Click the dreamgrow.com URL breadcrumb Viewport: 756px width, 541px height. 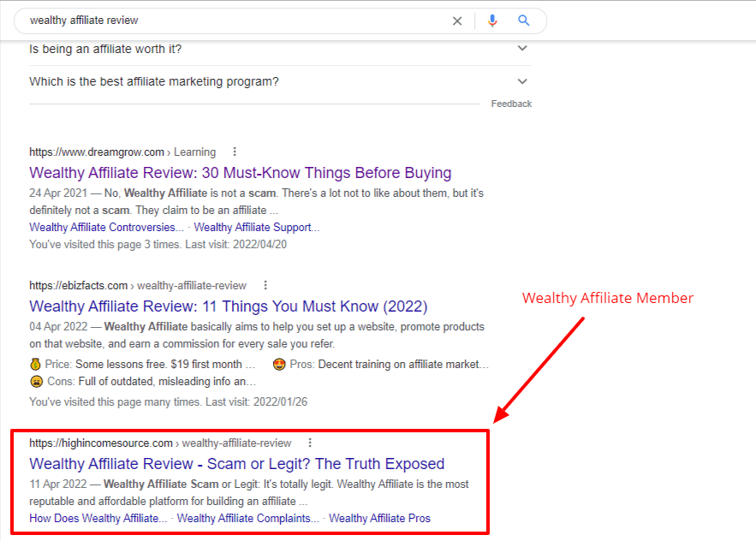coord(122,152)
